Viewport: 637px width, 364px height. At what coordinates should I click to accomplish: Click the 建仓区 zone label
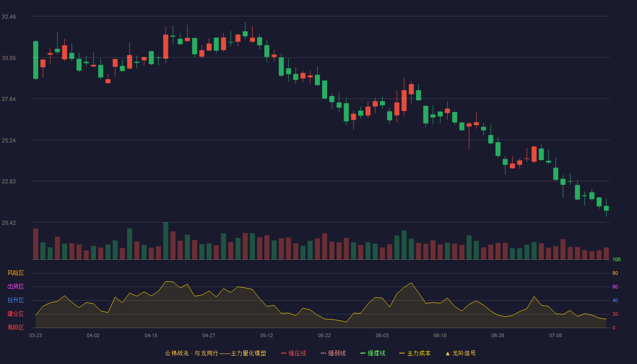coord(15,314)
